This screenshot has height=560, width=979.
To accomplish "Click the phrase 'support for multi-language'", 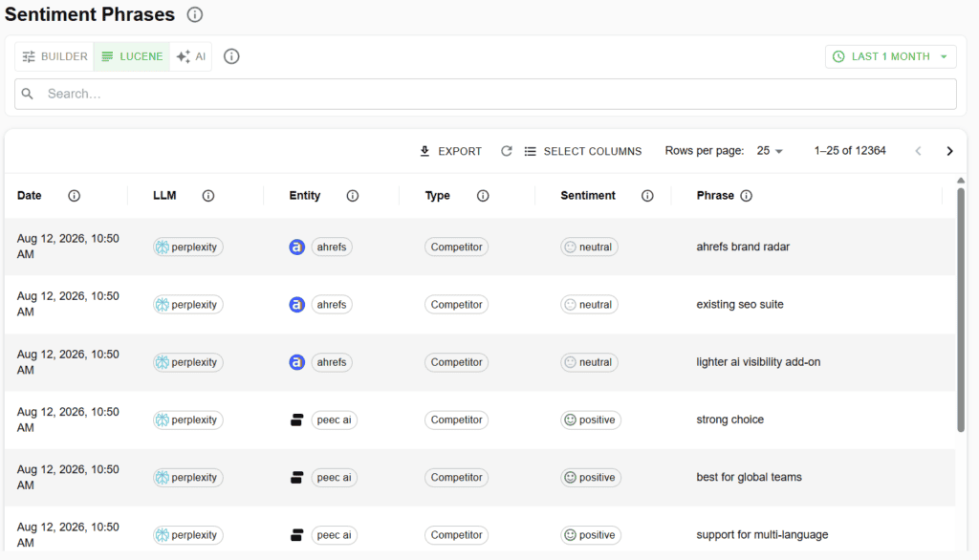I will [762, 535].
